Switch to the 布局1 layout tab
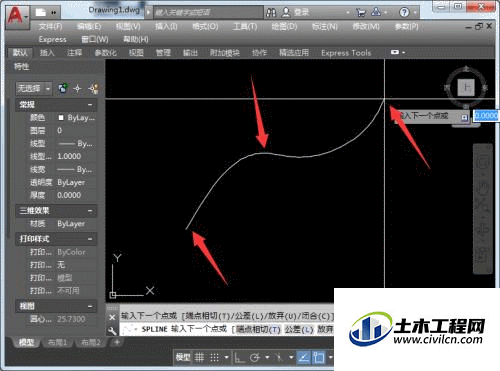Image resolution: width=500 pixels, height=371 pixels. [x=57, y=342]
